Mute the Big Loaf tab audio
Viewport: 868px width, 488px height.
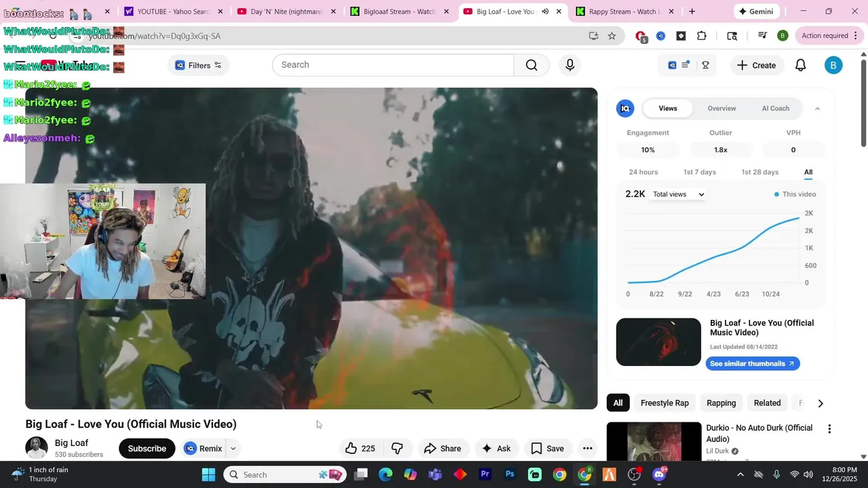545,12
